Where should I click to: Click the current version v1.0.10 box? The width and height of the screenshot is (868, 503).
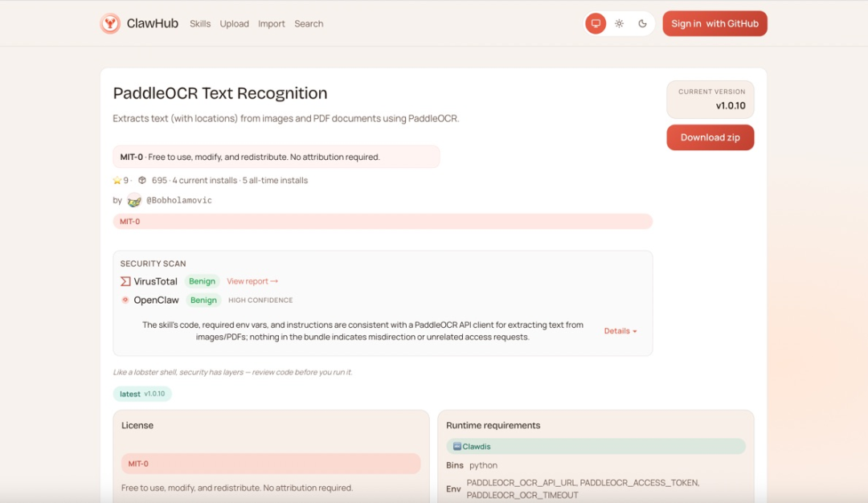pyautogui.click(x=710, y=100)
